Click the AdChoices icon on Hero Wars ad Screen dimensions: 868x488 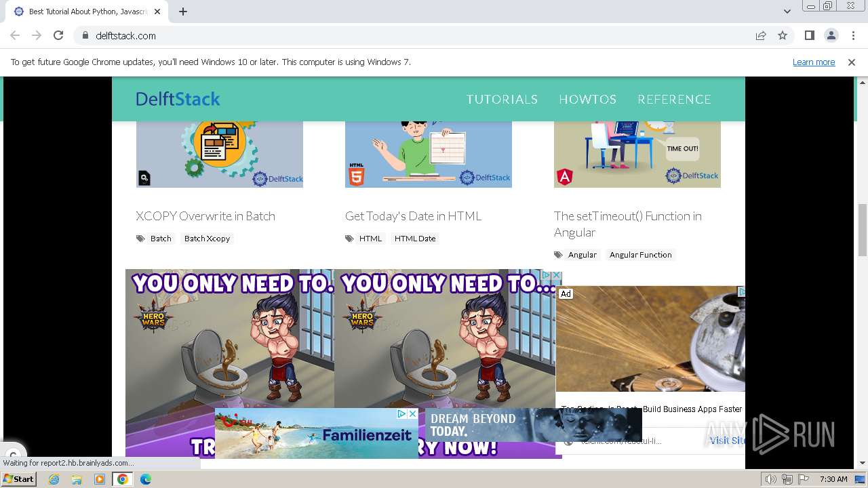pos(546,276)
